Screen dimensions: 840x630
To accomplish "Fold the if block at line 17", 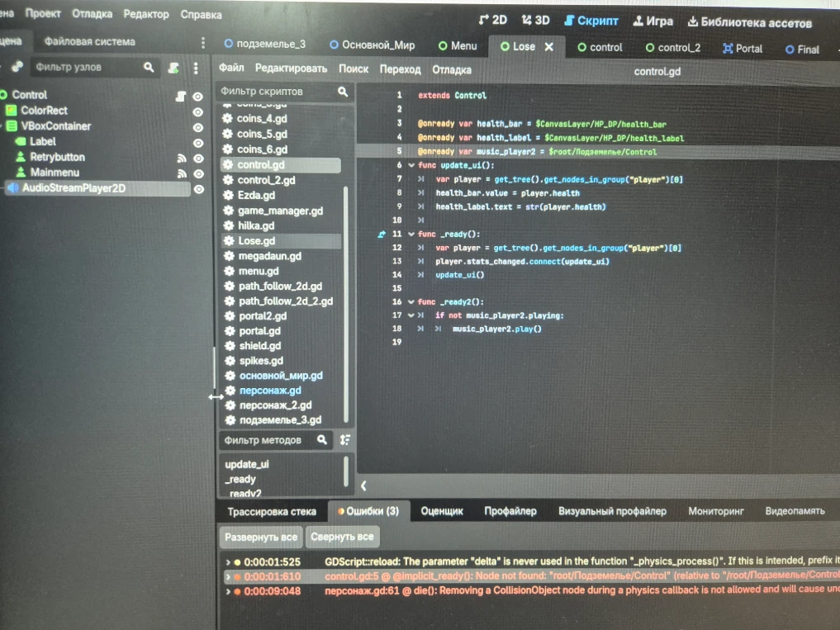I will point(411,315).
